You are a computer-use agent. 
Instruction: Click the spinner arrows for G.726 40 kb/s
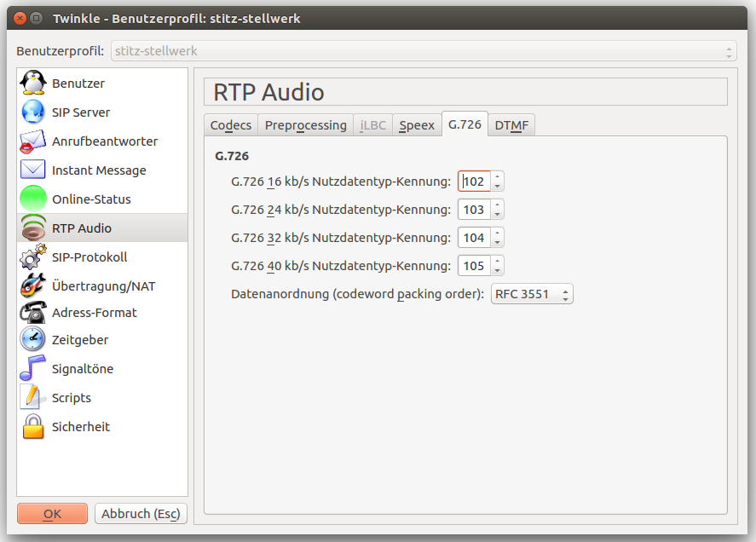(497, 265)
